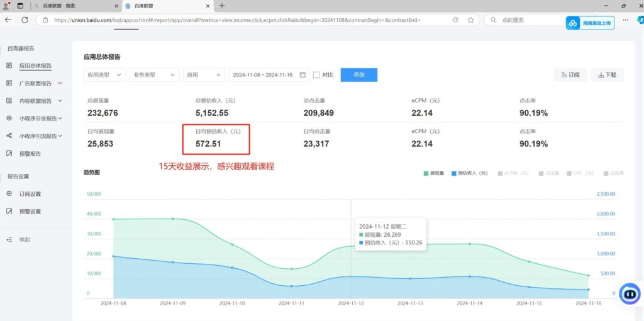
Task: Open 应用总体报告 in the sidebar
Action: pos(35,66)
